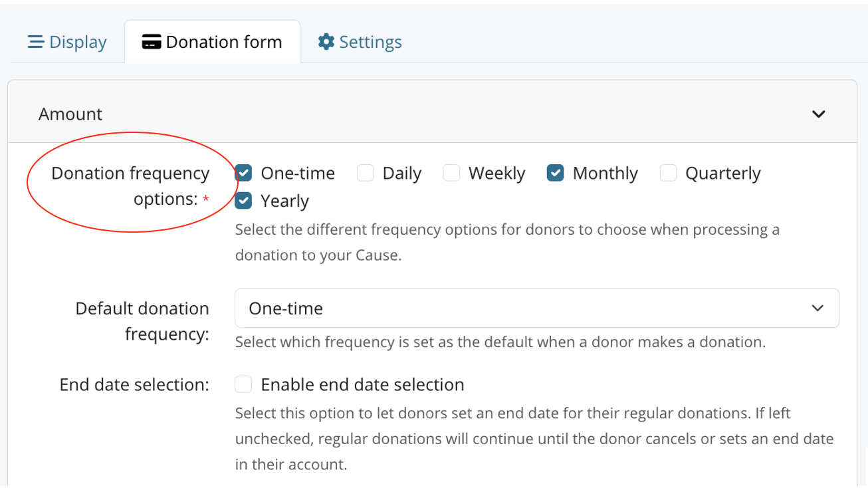Image resolution: width=868 pixels, height=488 pixels.
Task: Check Enable end date selection box
Action: (244, 384)
